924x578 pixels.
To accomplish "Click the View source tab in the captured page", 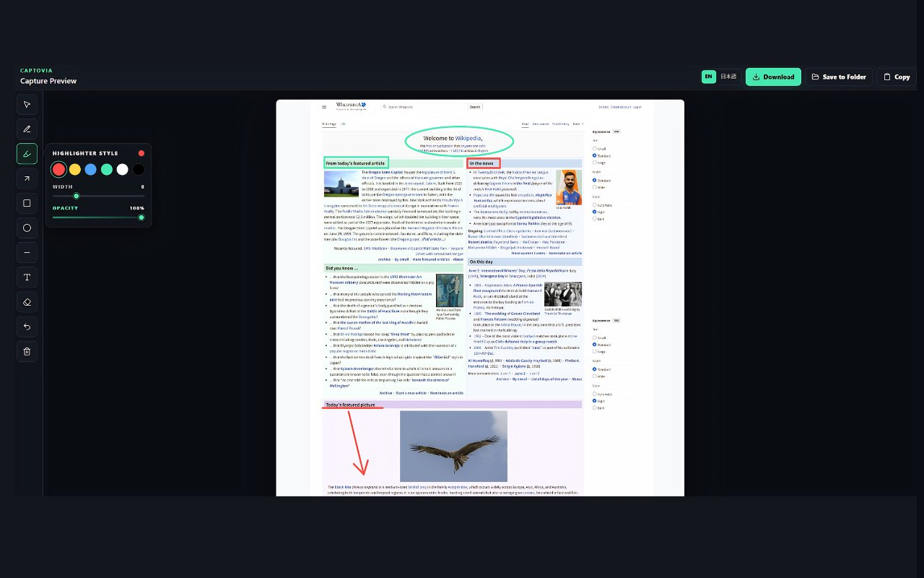I will coord(541,124).
